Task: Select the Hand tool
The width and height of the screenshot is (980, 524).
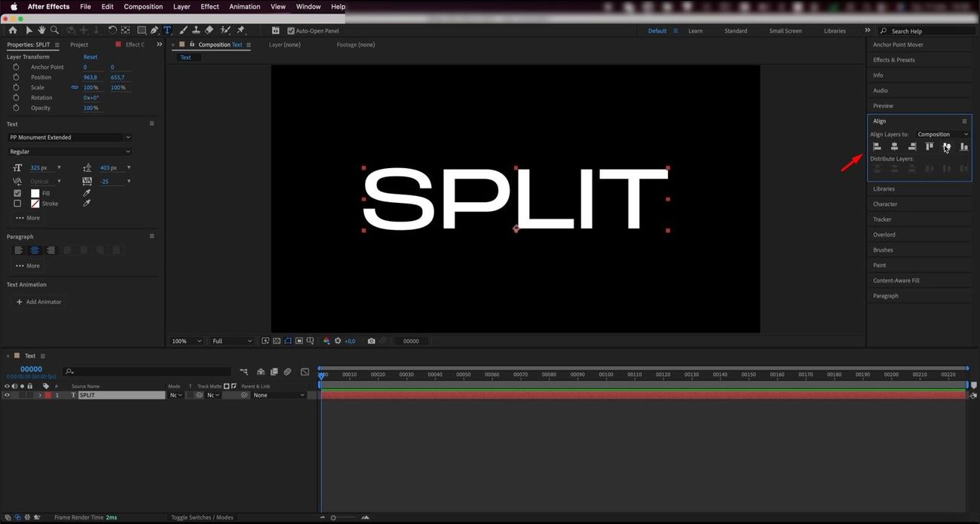Action: [42, 30]
